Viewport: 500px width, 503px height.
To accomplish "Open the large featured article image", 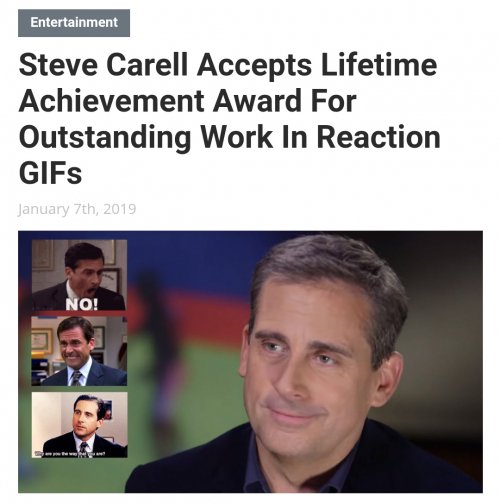I will [x=250, y=362].
